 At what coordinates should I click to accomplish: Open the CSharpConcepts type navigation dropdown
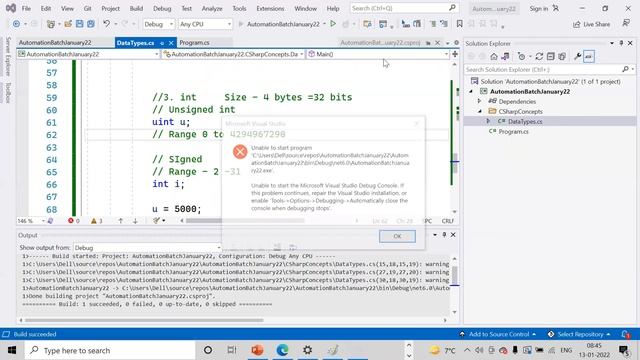pos(233,54)
